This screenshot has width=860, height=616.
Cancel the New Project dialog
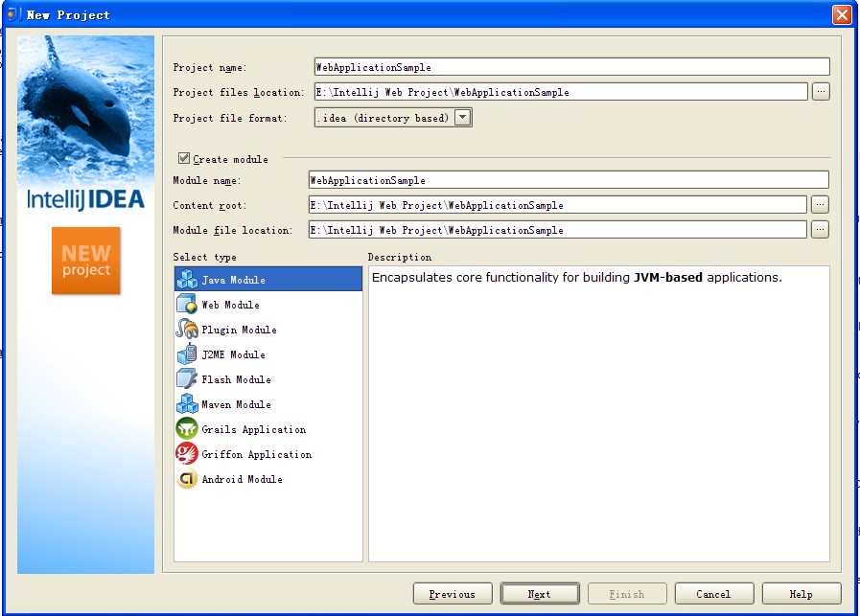714,592
